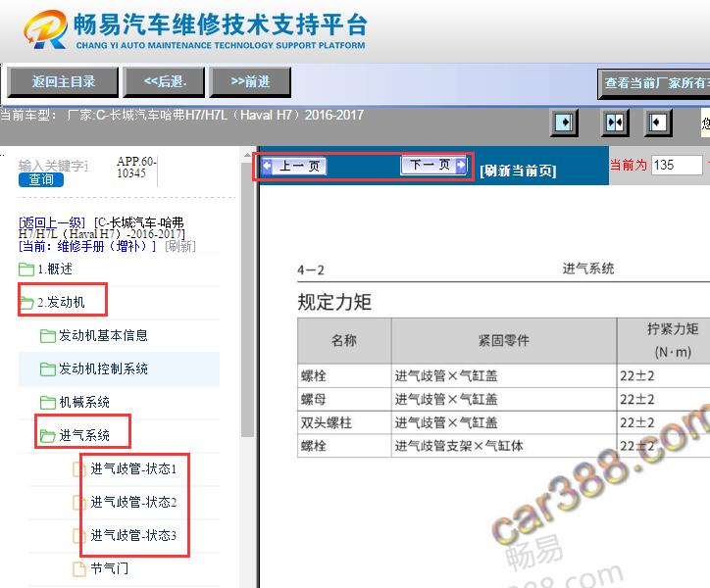This screenshot has height=588, width=710.
Task: Open 节气门 document
Action: [x=109, y=568]
